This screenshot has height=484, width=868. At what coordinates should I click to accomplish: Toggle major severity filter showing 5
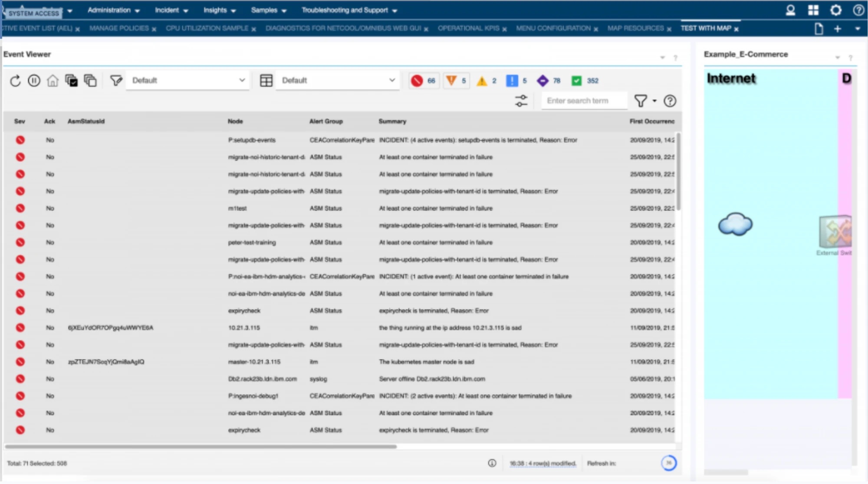(456, 81)
